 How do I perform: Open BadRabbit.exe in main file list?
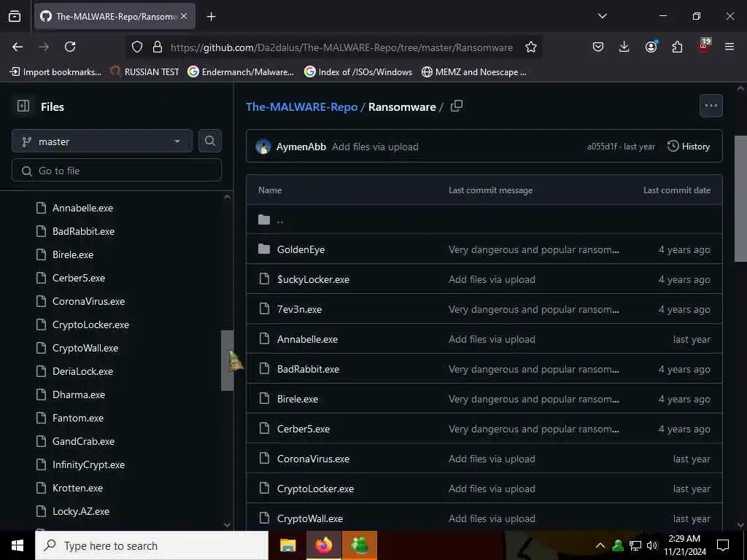pos(309,369)
